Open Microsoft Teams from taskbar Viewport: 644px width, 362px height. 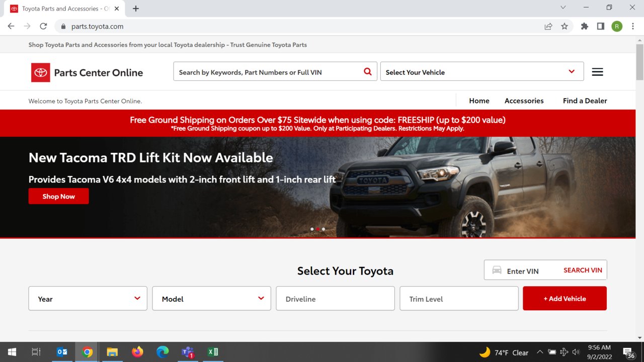(188, 352)
